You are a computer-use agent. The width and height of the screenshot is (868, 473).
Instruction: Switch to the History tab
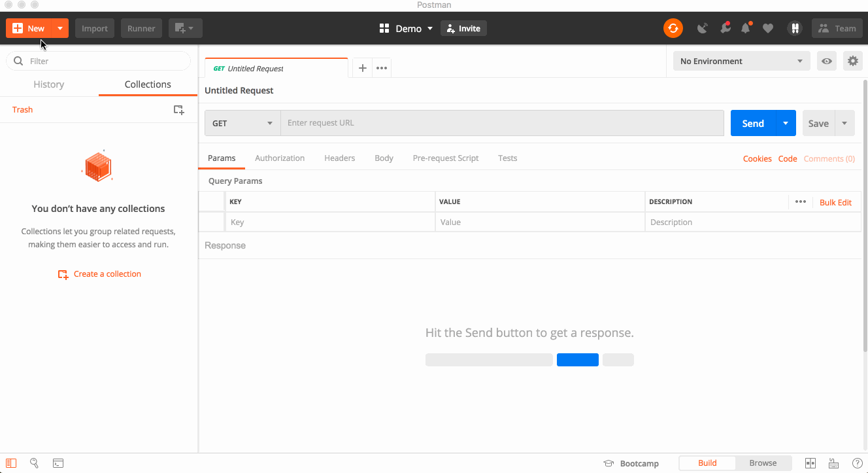pos(48,84)
